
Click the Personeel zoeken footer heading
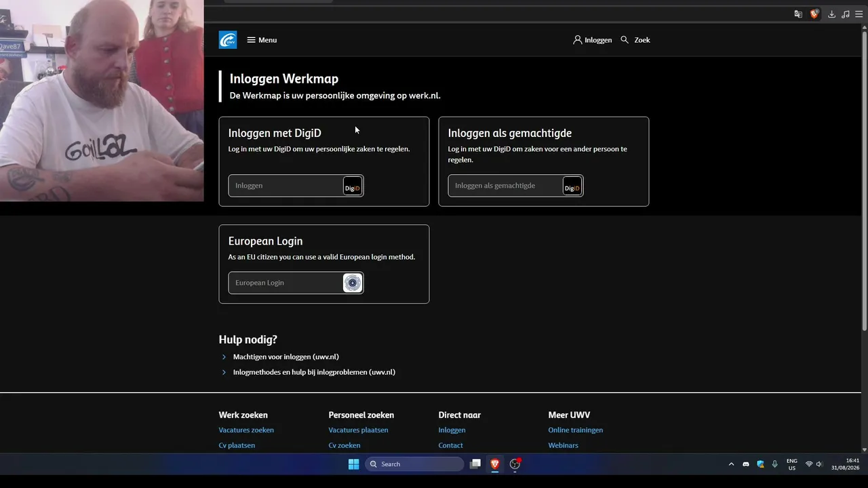click(x=361, y=415)
